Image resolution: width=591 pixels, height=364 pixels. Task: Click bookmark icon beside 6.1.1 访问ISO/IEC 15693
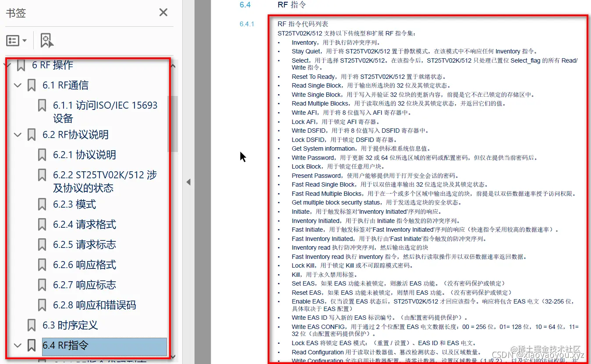(x=42, y=105)
